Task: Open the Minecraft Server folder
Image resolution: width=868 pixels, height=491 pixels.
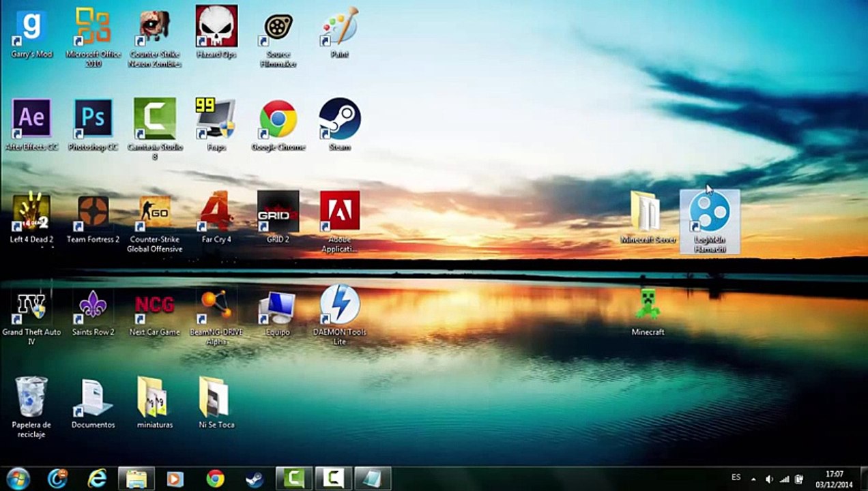Action: [x=647, y=212]
